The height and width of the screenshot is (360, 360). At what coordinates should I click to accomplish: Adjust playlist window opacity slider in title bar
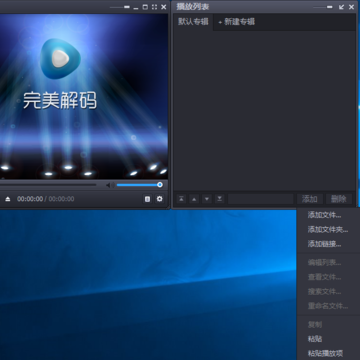(323, 7)
